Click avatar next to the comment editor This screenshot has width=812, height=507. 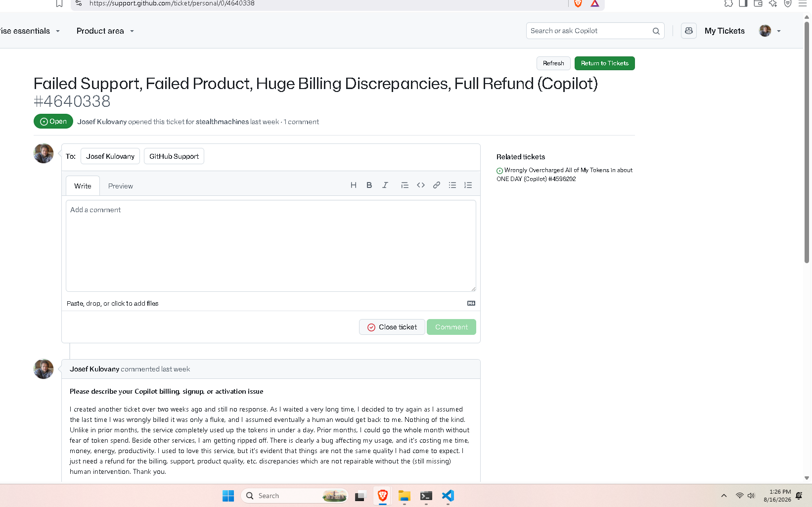[x=44, y=153]
